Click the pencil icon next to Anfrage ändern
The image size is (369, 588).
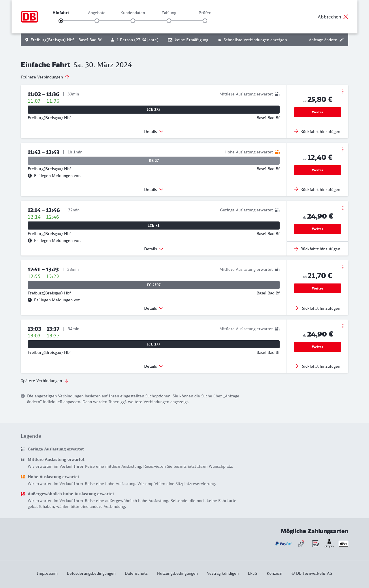pos(342,40)
